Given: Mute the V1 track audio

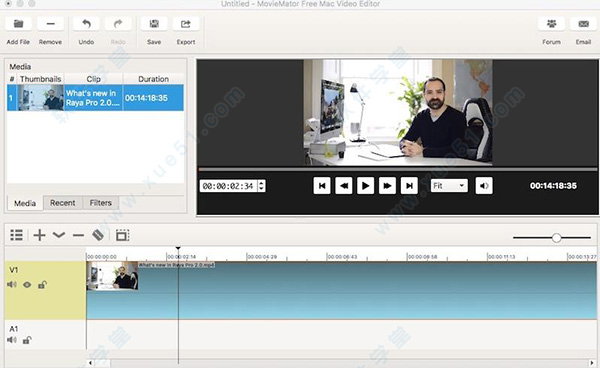Looking at the screenshot, I should pyautogui.click(x=12, y=284).
